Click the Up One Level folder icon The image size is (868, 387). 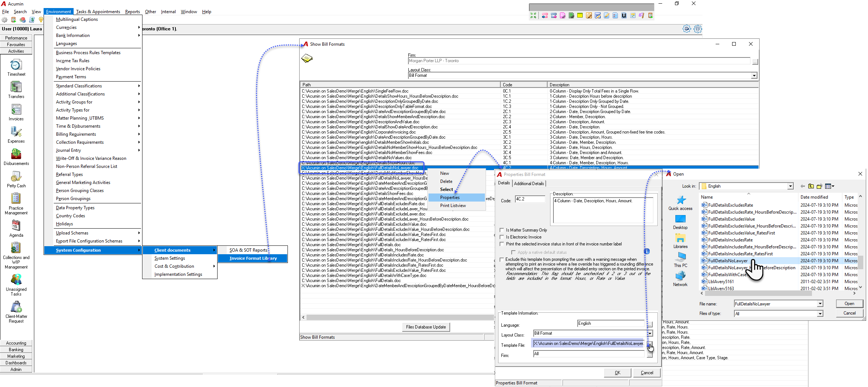tap(811, 186)
